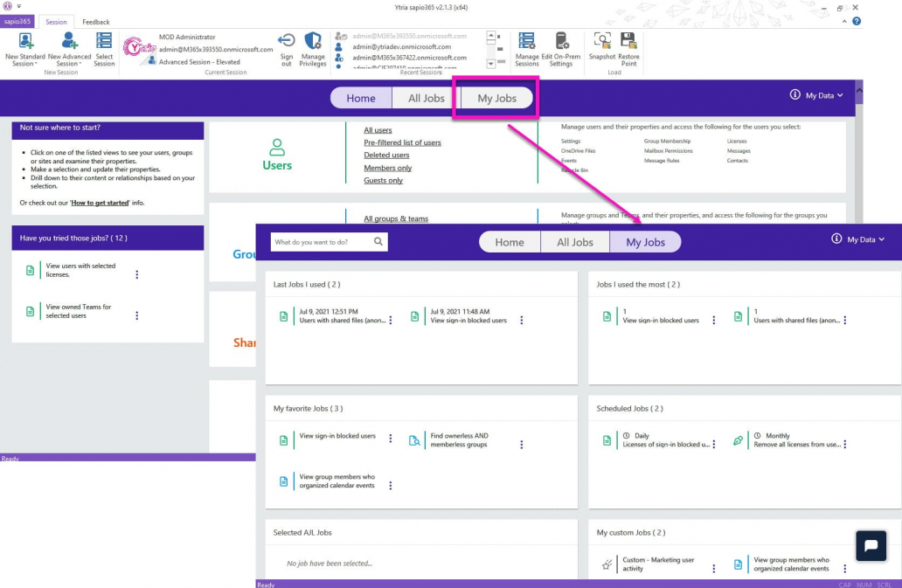Open New Advanced Session in the ribbon
Screen dimensions: 902x588
[69, 50]
